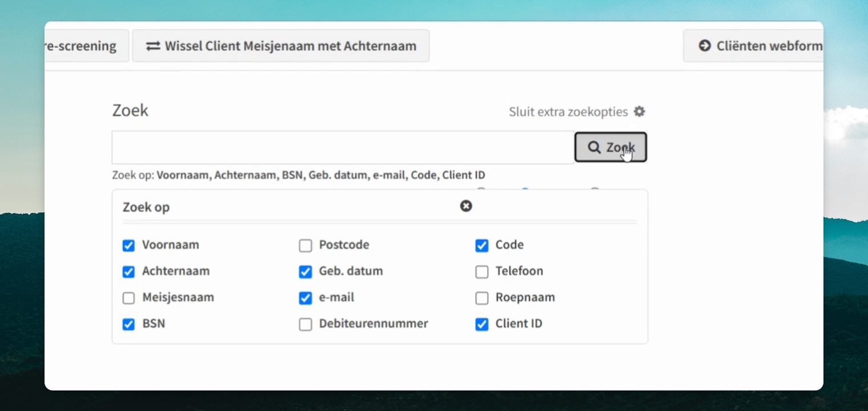Enable the Telefoon checkbox
The width and height of the screenshot is (868, 411).
(x=482, y=272)
